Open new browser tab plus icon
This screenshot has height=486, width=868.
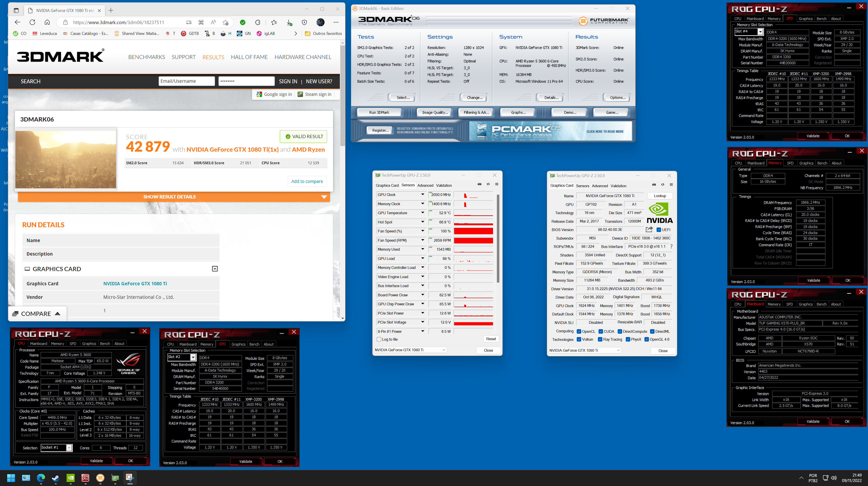111,10
